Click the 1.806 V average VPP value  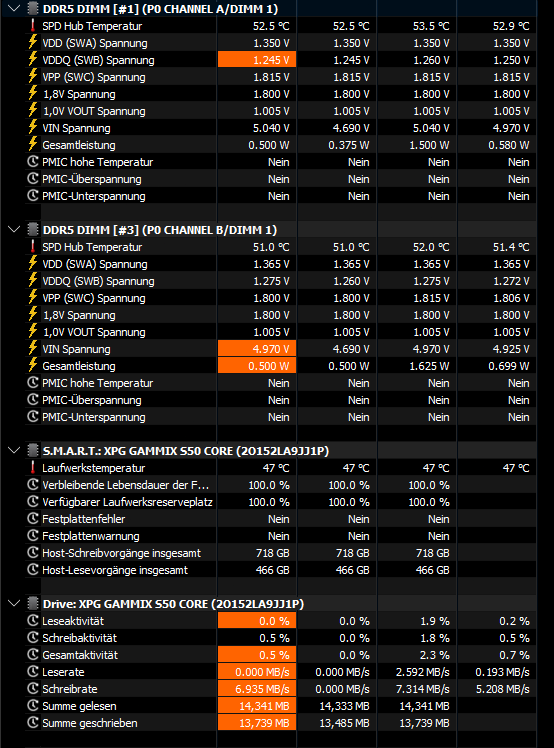(x=511, y=298)
